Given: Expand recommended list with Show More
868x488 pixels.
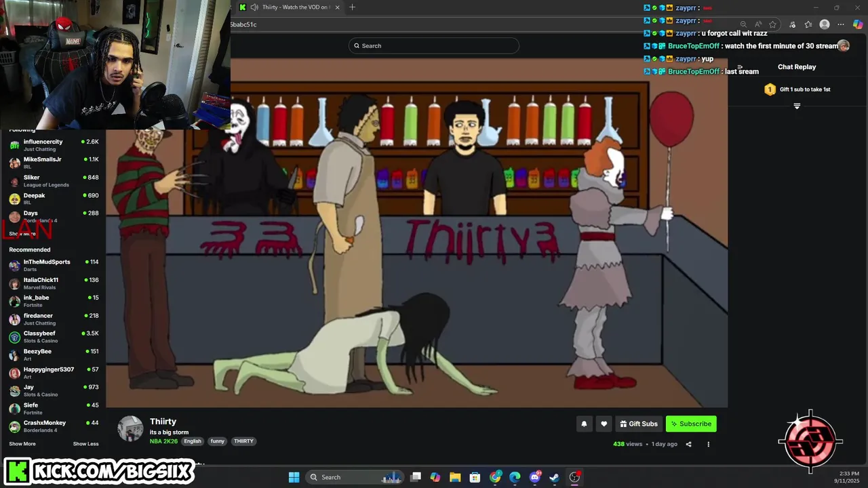Looking at the screenshot, I should 22,444.
